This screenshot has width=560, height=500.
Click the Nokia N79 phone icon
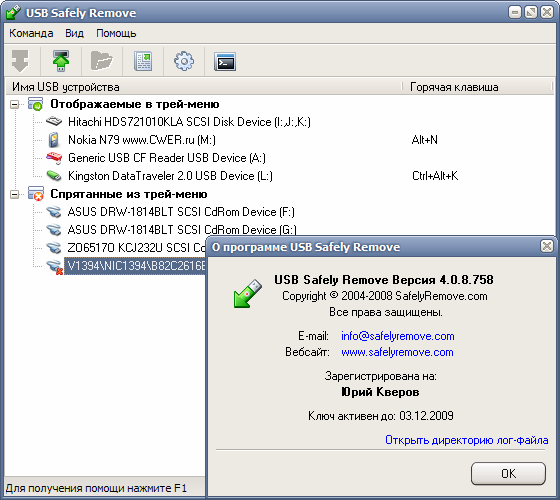tap(54, 140)
